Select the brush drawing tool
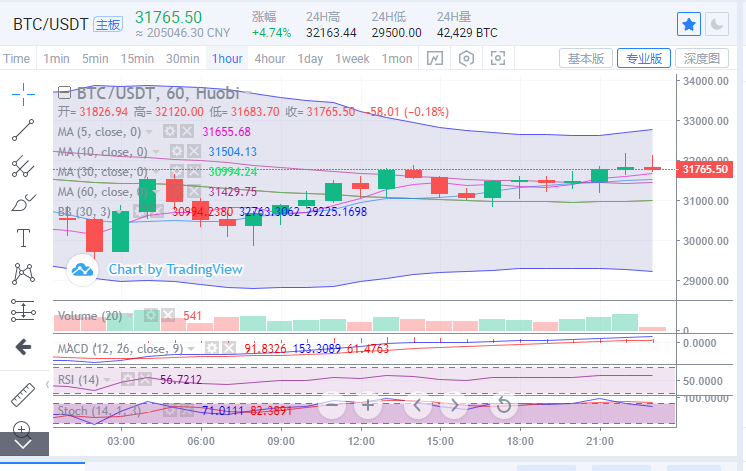 (23, 202)
